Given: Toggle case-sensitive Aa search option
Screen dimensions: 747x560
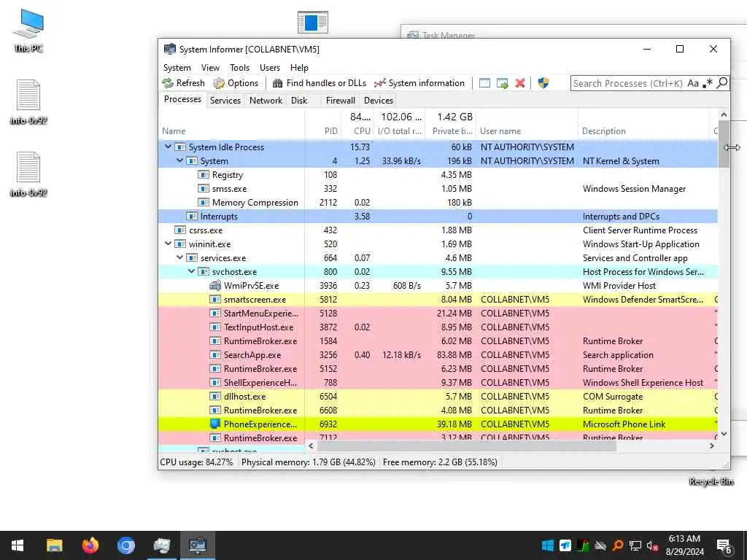Looking at the screenshot, I should click(x=693, y=83).
